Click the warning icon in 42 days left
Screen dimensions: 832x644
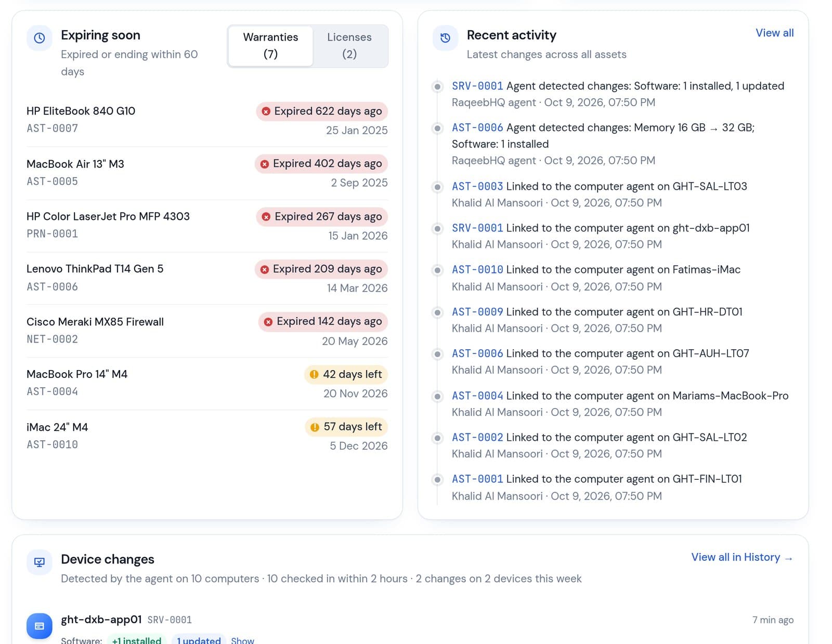[x=314, y=374]
